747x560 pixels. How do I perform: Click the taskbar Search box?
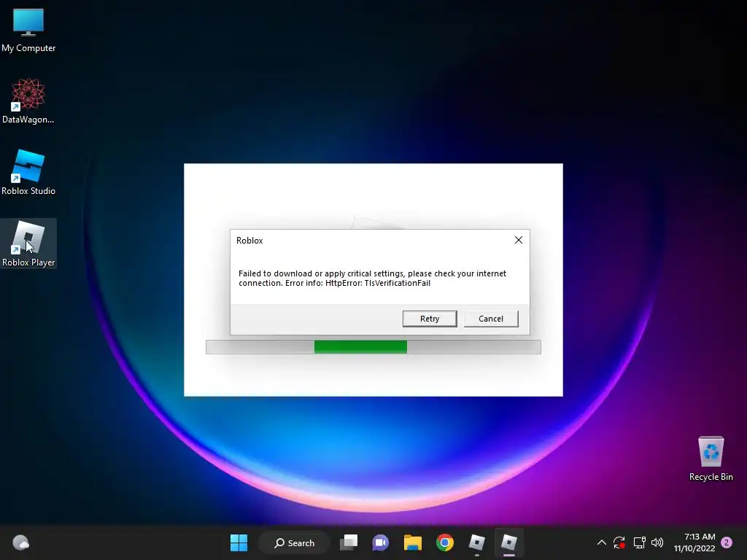coord(295,542)
